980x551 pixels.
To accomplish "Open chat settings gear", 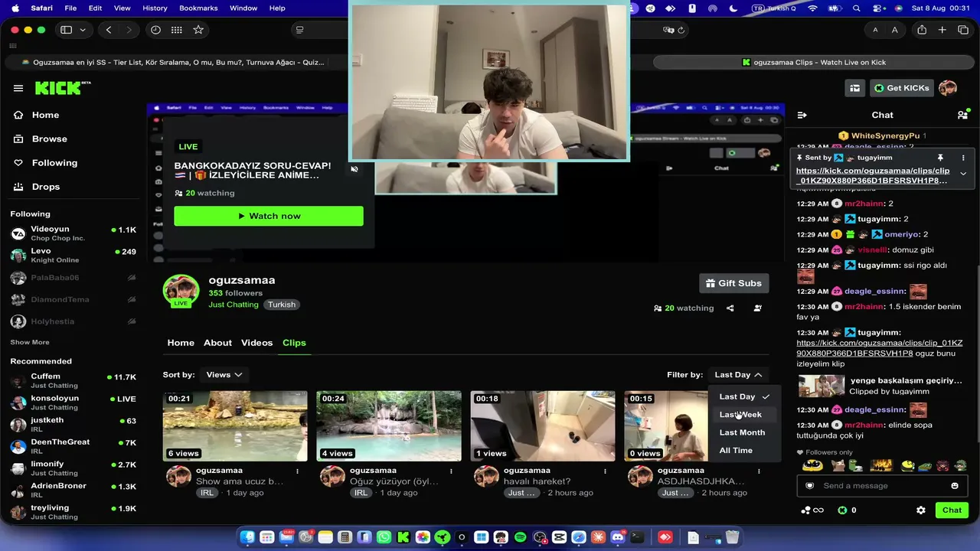I will (921, 510).
